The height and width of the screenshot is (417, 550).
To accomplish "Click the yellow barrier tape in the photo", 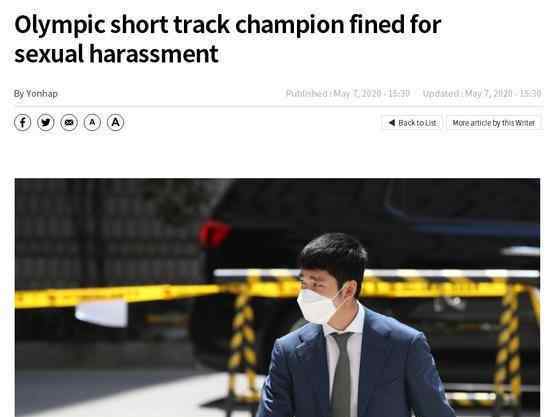I will pos(116,296).
